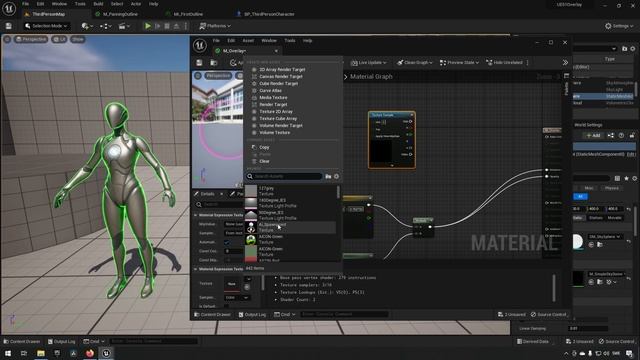640x360 pixels.
Task: Open Content Drawer in main editor status bar
Action: [x=22, y=341]
